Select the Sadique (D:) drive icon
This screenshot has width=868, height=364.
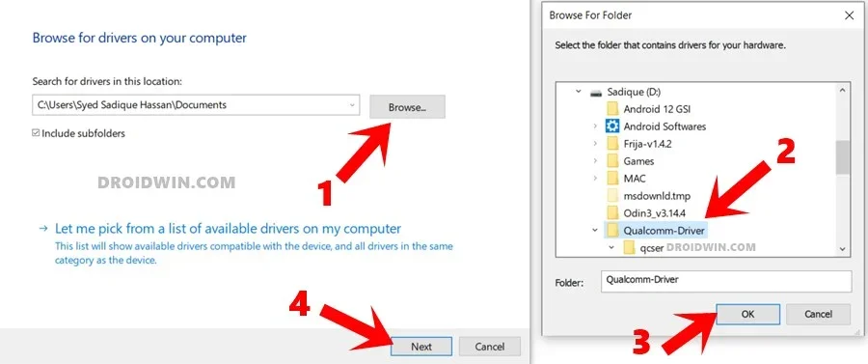[596, 92]
